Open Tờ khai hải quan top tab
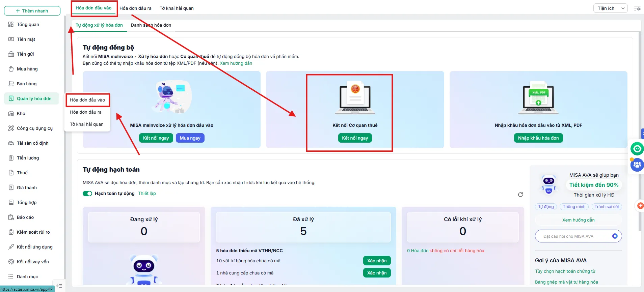Viewport: 644px width, 292px height. coord(177,8)
